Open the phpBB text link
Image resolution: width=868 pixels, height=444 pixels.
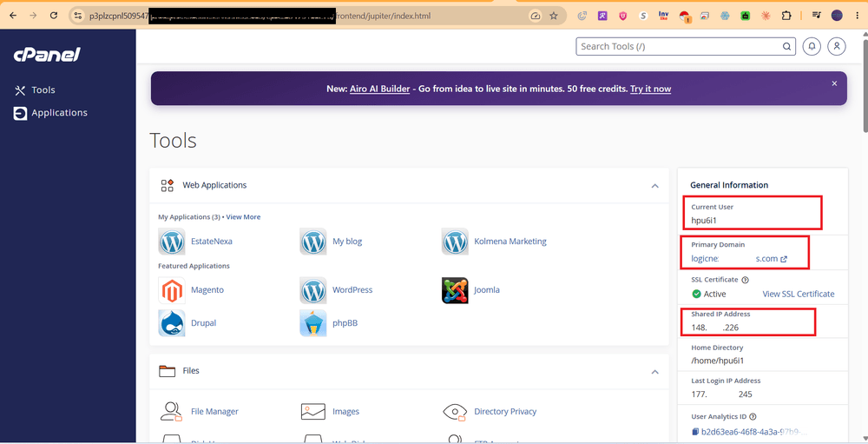pos(345,323)
